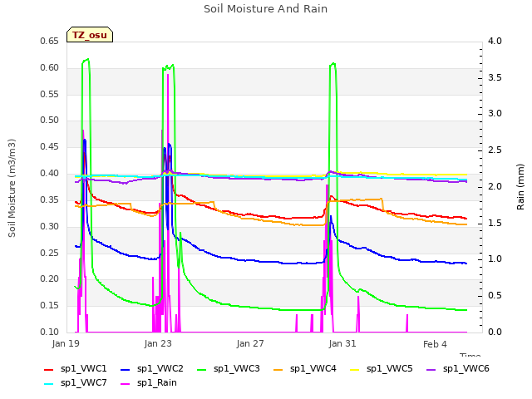Click the 0.60 soil moisture tick label
Viewport: 532px width, 399px height.
[x=50, y=67]
